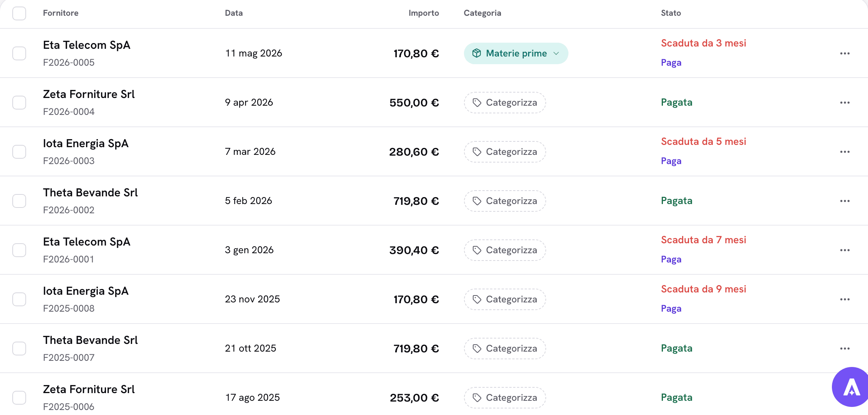Sort by the Importo column header
The width and height of the screenshot is (868, 415).
coord(424,13)
